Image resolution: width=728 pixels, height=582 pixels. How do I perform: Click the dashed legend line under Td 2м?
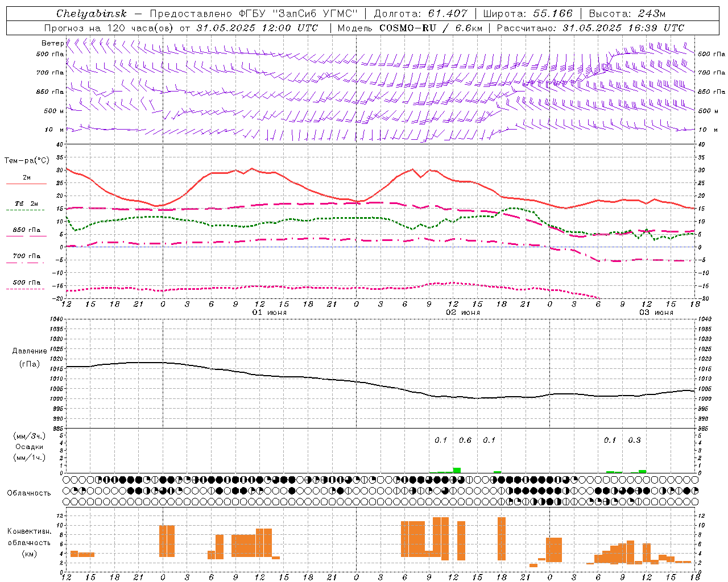point(25,210)
